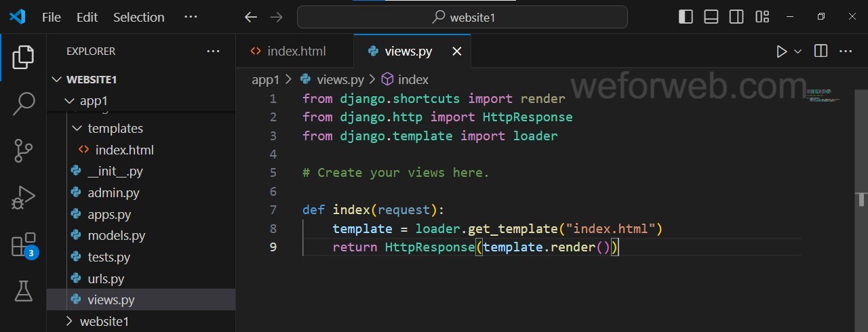This screenshot has width=868, height=332.
Task: Toggle the bottom panel visibility
Action: coord(711,17)
